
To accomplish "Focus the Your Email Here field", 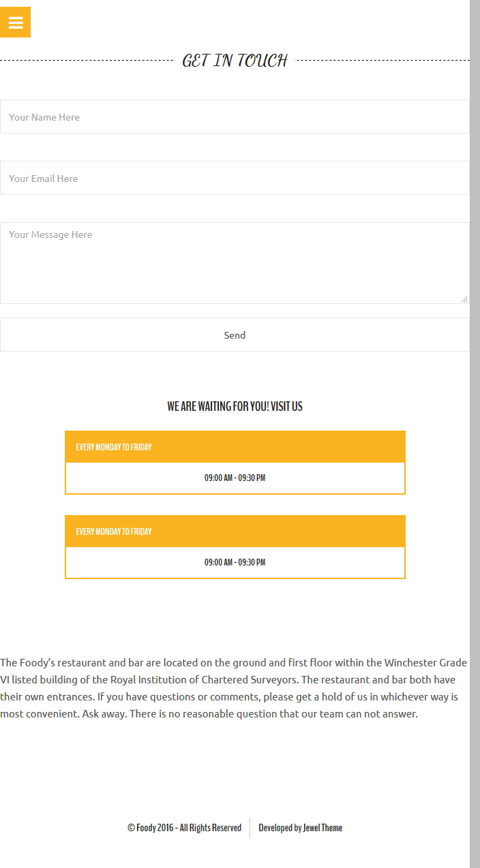I will (235, 178).
